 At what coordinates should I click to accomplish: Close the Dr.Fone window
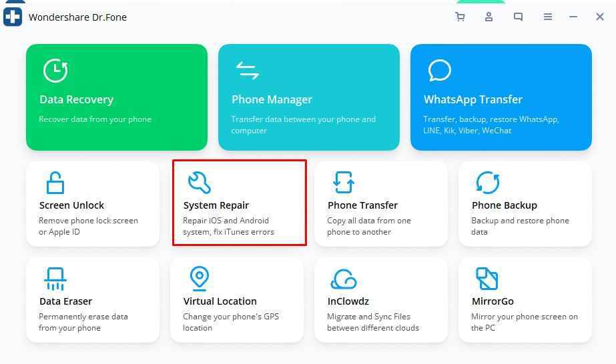pos(599,17)
